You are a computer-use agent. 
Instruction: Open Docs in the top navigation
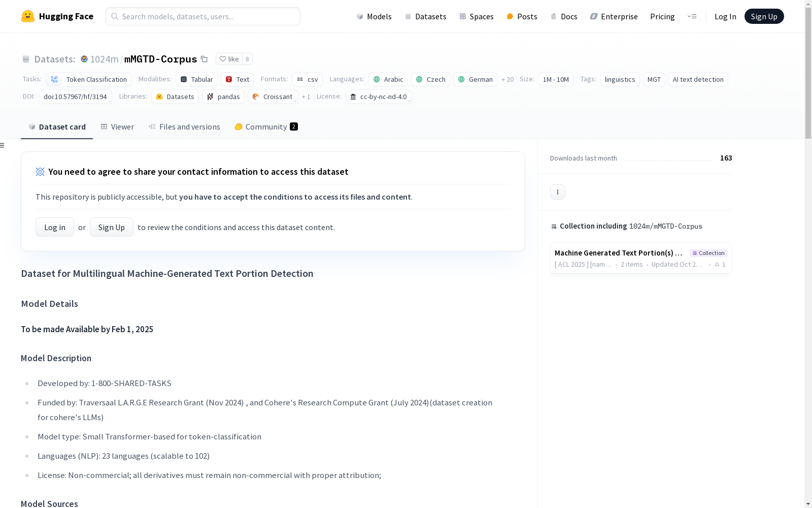pos(564,16)
